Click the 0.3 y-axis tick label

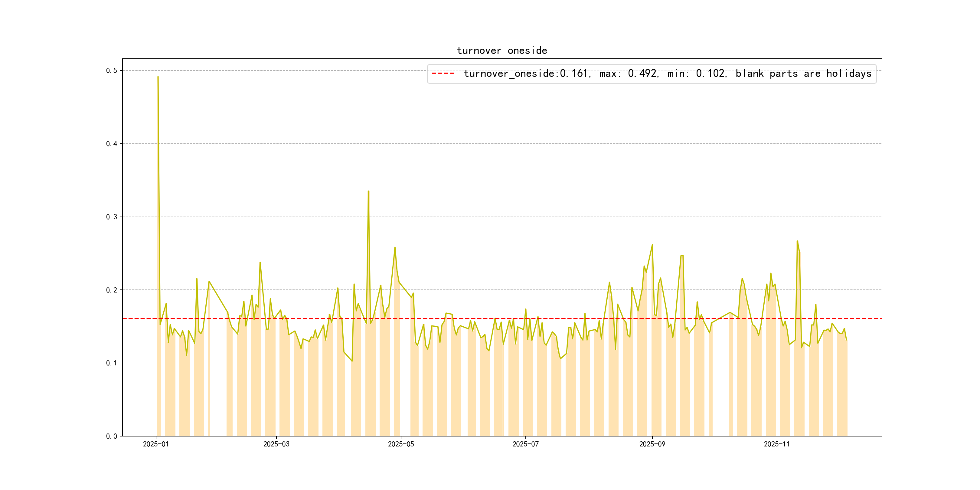(112, 217)
